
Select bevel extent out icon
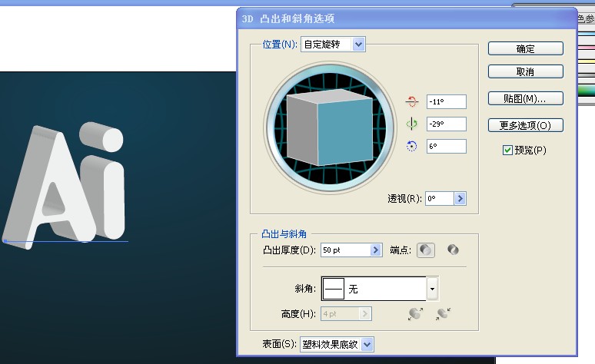416,314
